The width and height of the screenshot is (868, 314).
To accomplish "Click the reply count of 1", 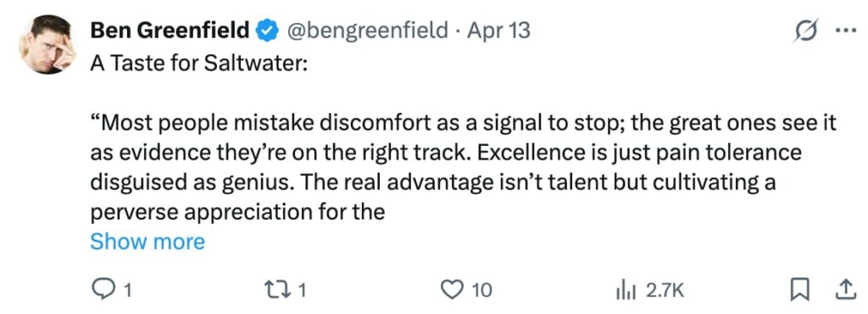I will click(x=127, y=290).
